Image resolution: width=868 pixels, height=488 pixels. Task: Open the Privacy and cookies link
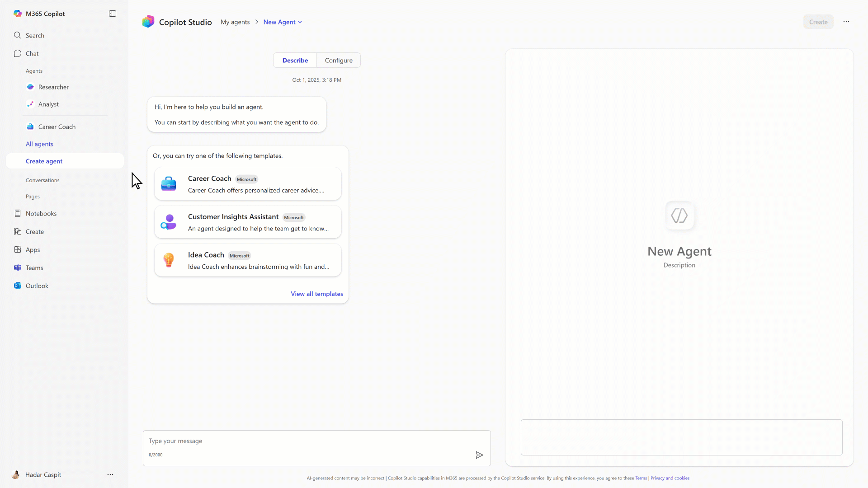click(670, 478)
